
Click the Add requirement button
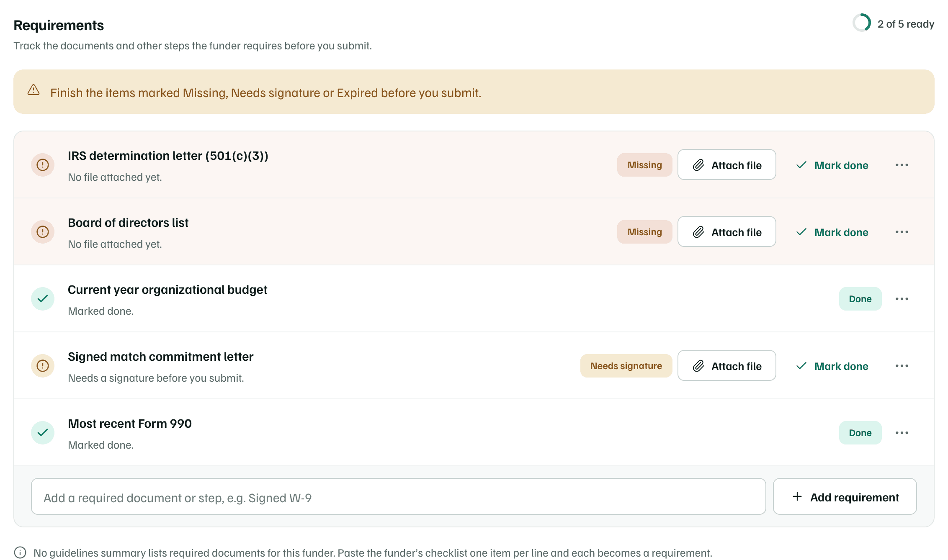pos(845,497)
